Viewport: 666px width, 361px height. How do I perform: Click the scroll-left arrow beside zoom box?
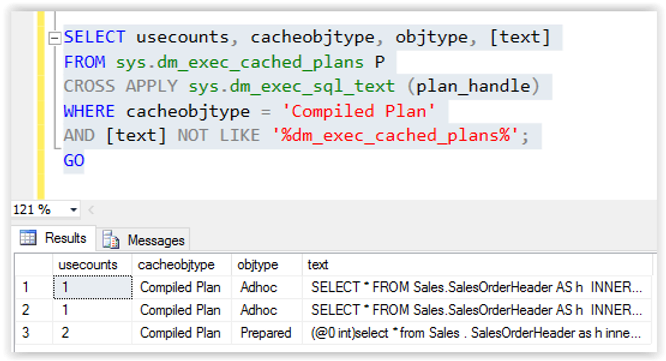91,209
